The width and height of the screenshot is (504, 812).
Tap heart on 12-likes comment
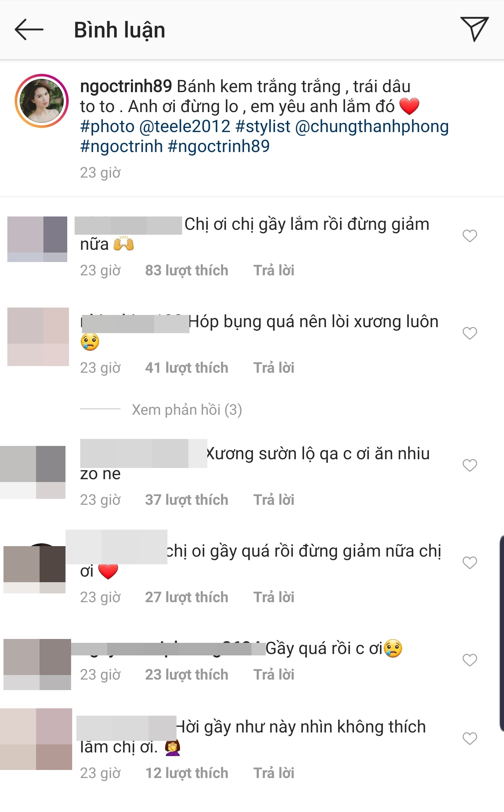[x=470, y=738]
